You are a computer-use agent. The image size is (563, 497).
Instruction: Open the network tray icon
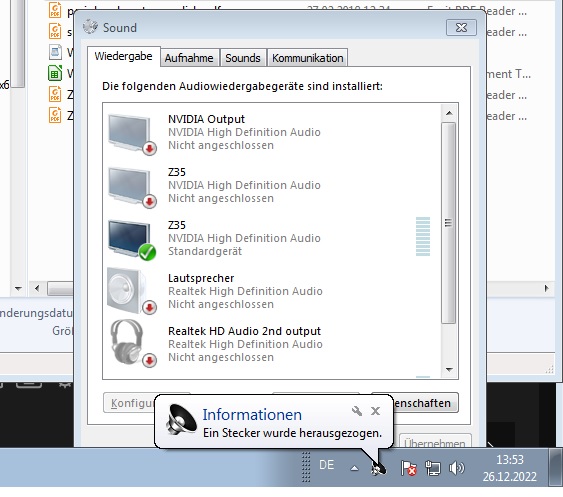tap(433, 468)
